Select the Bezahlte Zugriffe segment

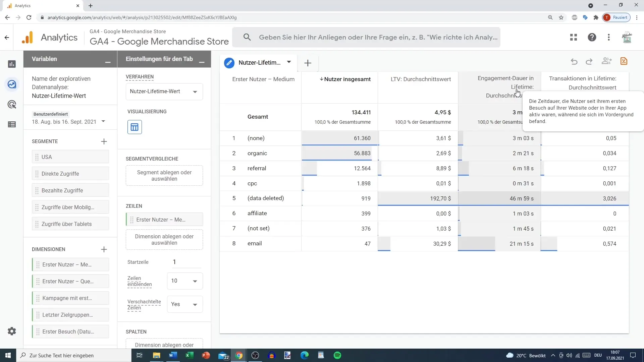pos(70,190)
